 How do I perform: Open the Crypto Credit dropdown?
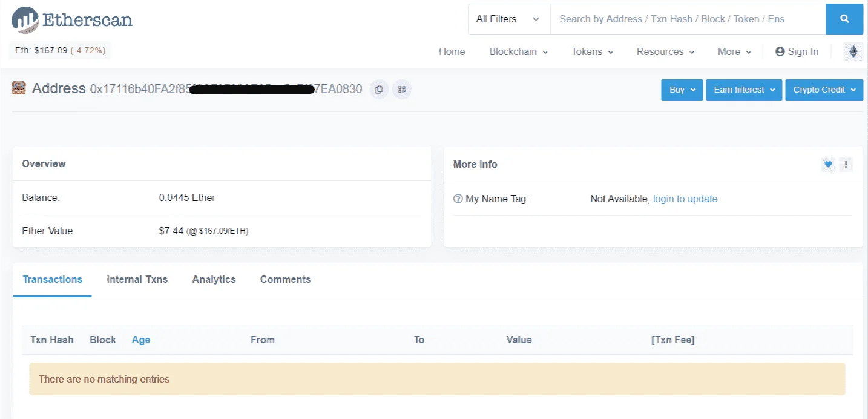pyautogui.click(x=824, y=90)
